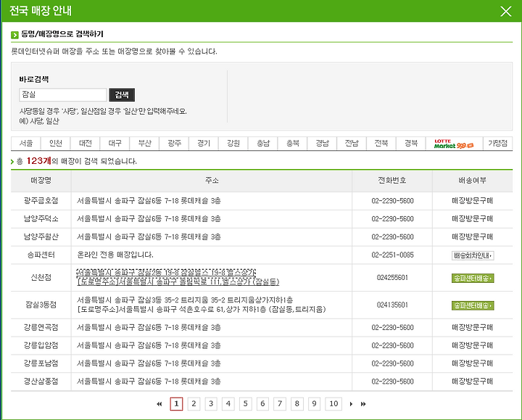Select the 전남 region tab
This screenshot has height=420, width=522.
[x=352, y=143]
